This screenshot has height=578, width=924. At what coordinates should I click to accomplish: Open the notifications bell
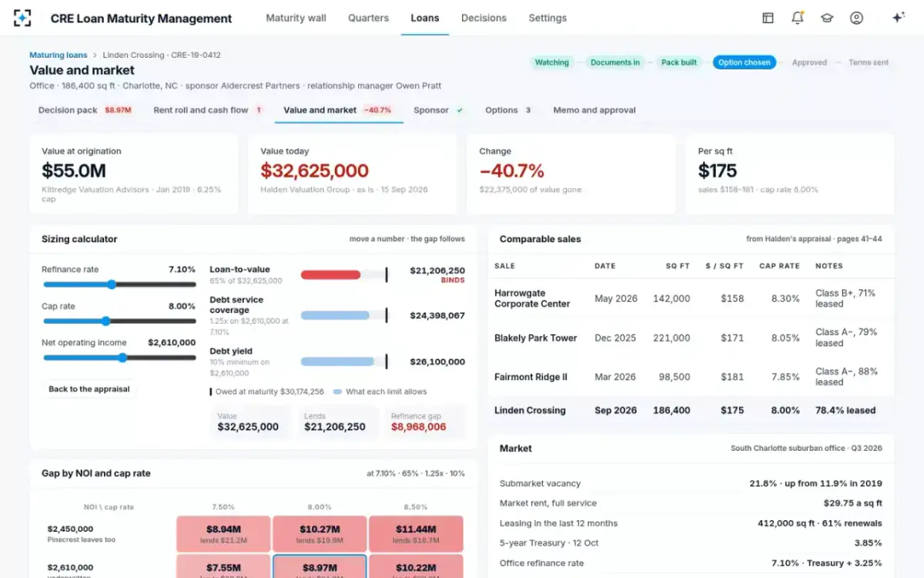pos(797,18)
